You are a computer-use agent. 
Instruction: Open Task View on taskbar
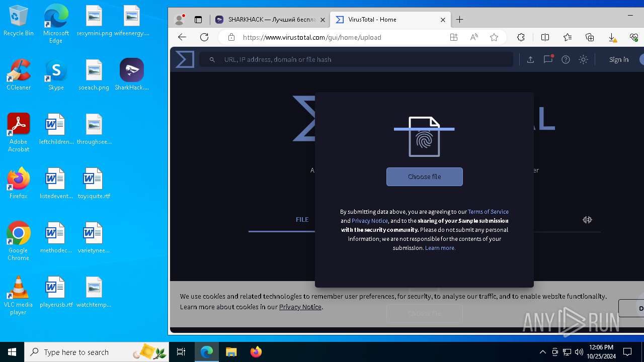(x=181, y=352)
